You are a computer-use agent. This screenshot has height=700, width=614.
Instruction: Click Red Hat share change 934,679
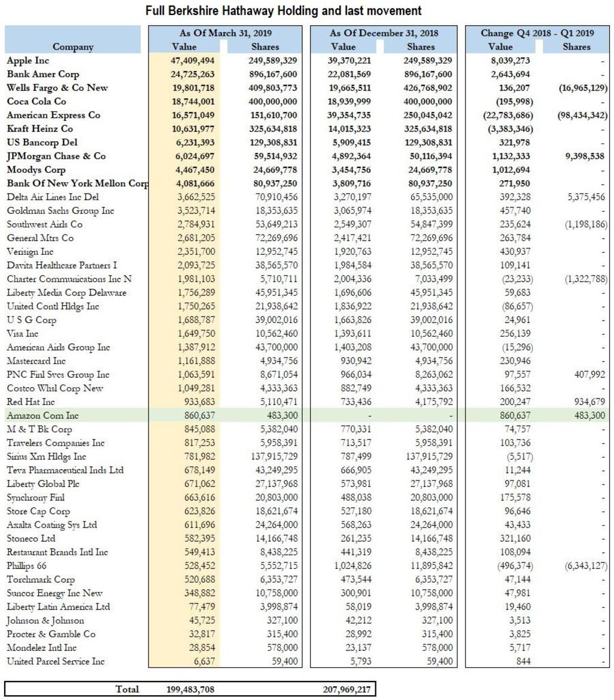point(589,402)
